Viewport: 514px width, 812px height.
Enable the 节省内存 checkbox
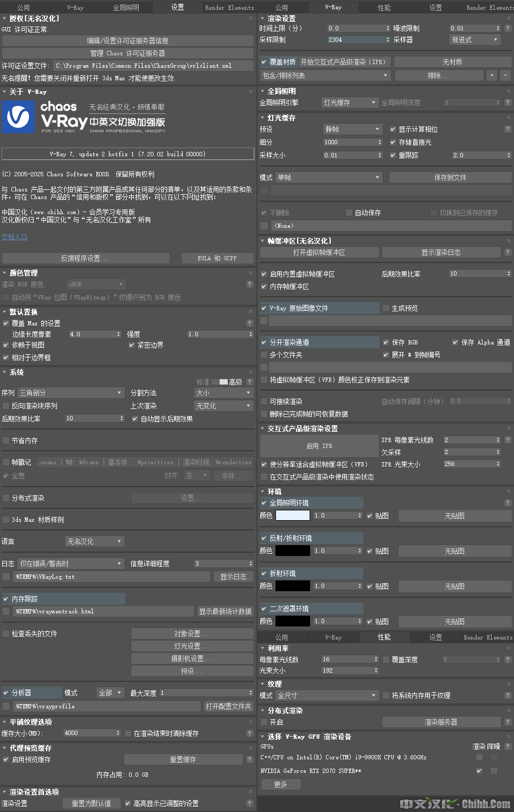pos(6,440)
